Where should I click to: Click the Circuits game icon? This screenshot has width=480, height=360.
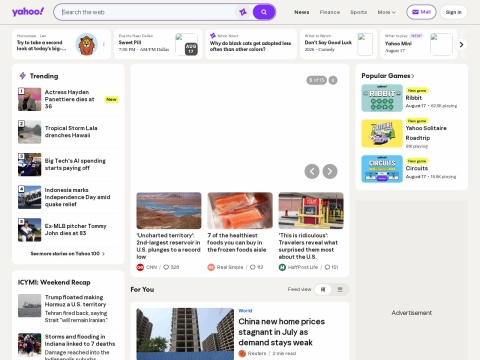tap(382, 169)
